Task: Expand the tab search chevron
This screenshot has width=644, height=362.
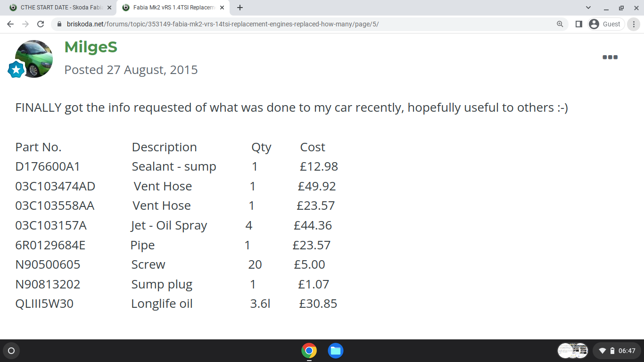Action: point(588,8)
